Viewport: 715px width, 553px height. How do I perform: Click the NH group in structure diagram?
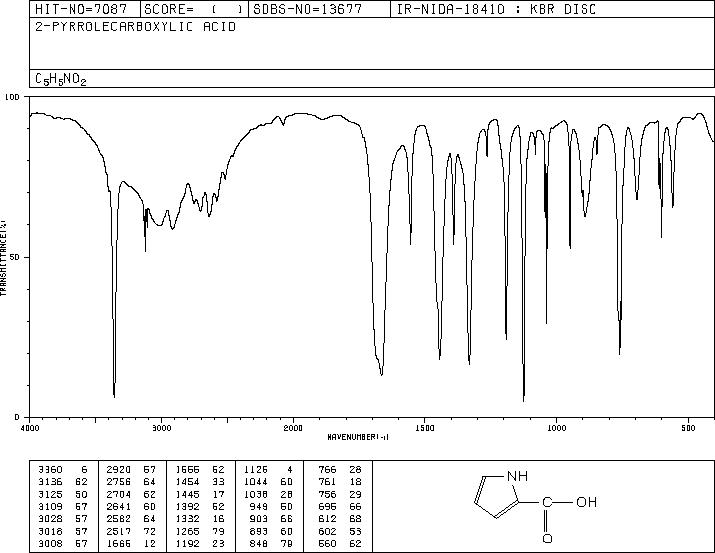517,476
